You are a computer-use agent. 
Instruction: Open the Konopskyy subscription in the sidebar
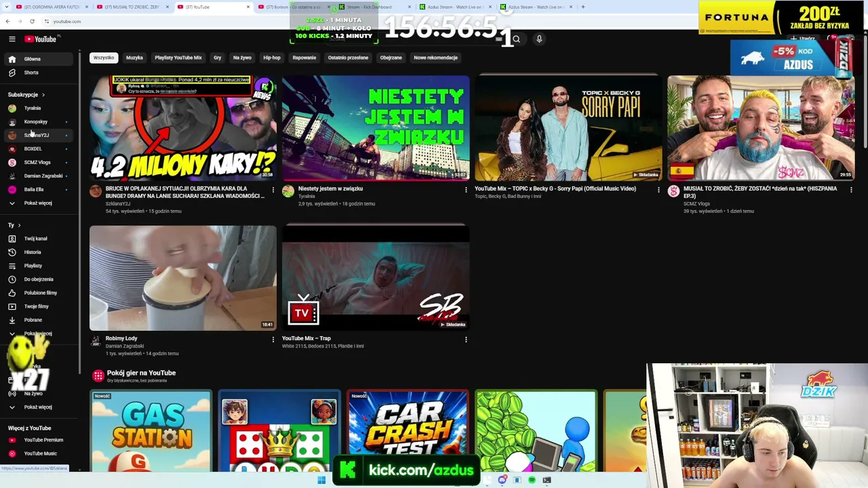39,122
